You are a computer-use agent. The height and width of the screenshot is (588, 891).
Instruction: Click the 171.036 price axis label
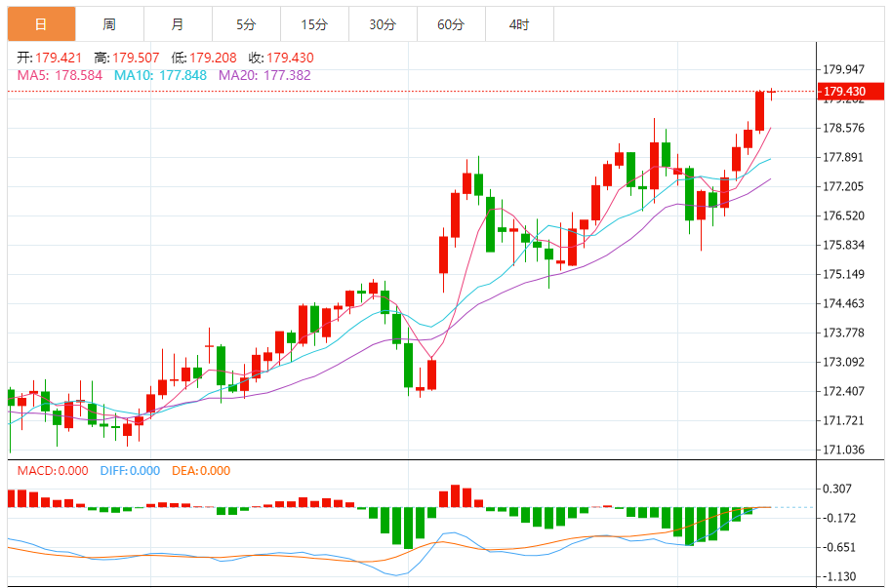(x=844, y=451)
